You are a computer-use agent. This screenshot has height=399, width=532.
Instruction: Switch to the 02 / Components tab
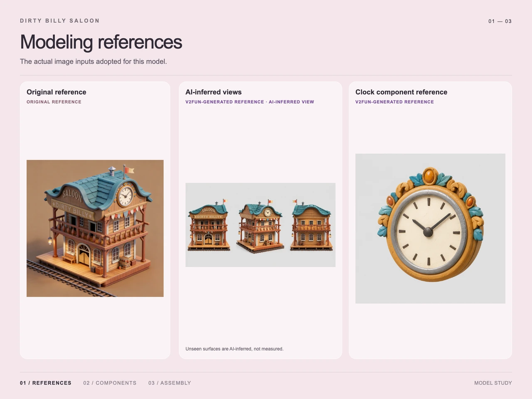tap(110, 383)
